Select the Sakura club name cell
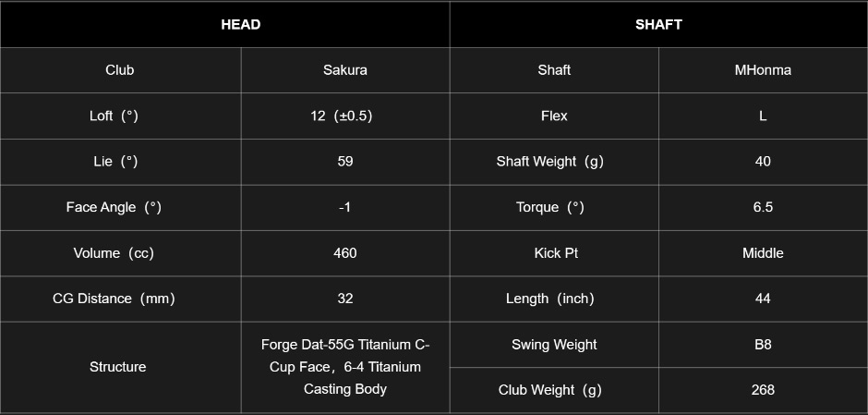Screen dimensions: 868x415 [344, 70]
